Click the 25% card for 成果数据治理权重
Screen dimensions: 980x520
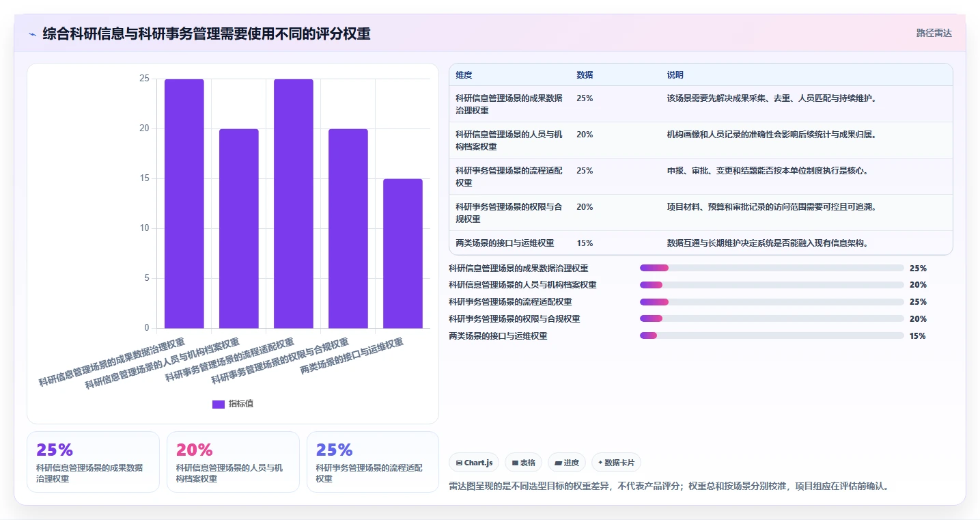pos(93,462)
